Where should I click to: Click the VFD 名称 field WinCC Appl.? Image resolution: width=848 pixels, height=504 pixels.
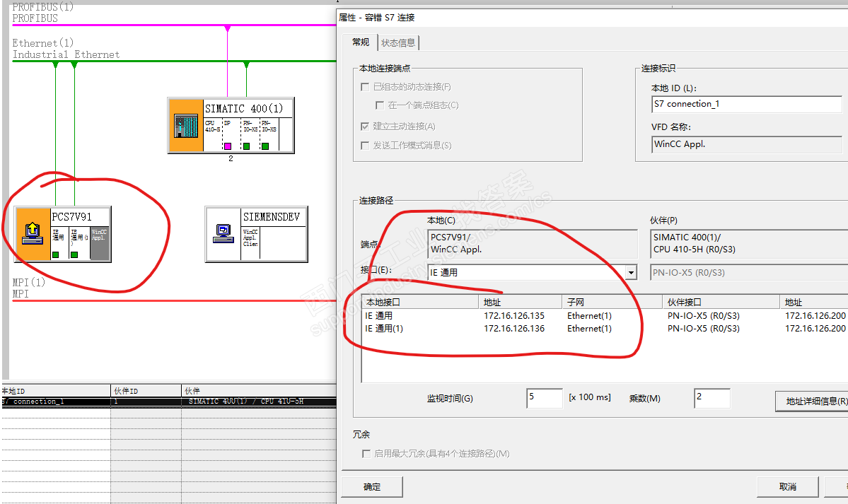point(746,144)
